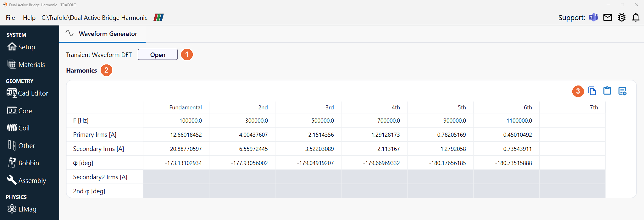
Task: Go to Assembly section
Action: (x=27, y=180)
